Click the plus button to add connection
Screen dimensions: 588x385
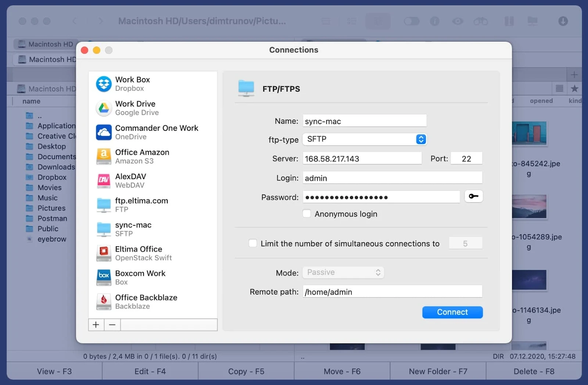coord(96,325)
